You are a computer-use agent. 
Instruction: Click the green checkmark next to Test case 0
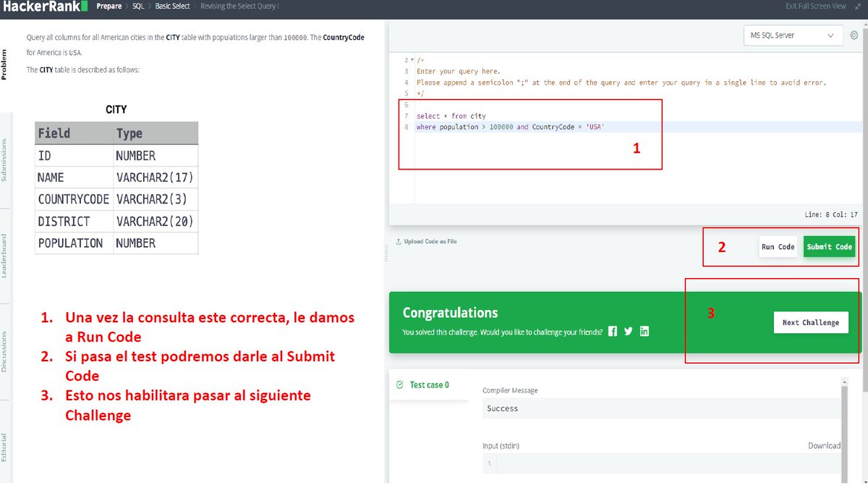(x=400, y=385)
